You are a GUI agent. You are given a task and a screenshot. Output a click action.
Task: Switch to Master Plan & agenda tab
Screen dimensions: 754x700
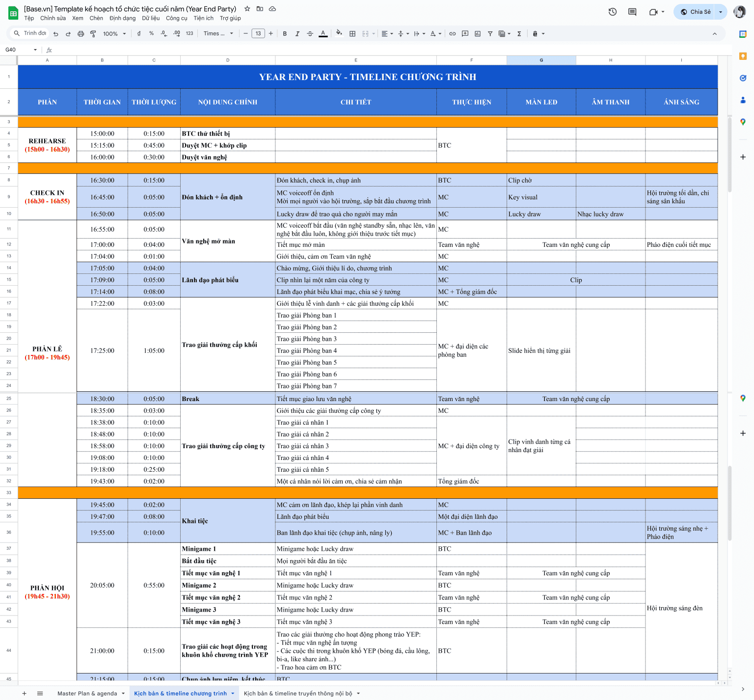tap(87, 693)
